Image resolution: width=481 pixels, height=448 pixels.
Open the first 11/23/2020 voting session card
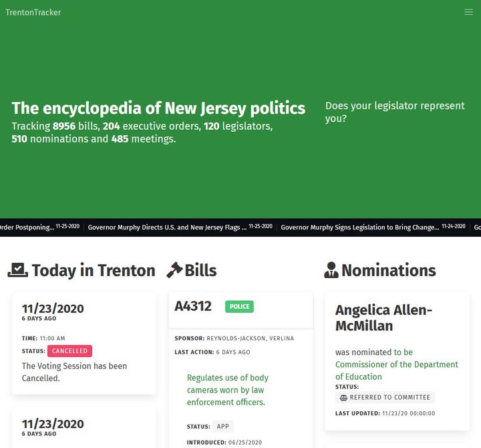tap(84, 343)
